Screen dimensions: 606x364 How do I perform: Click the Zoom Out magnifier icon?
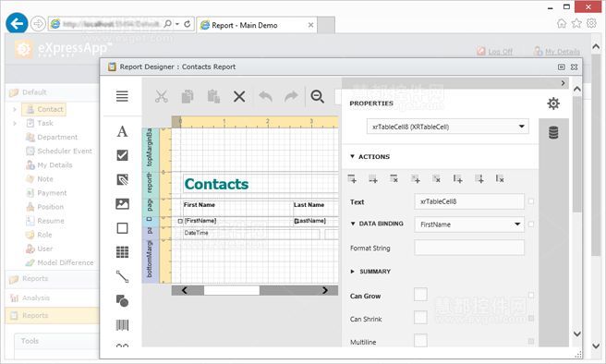(317, 96)
